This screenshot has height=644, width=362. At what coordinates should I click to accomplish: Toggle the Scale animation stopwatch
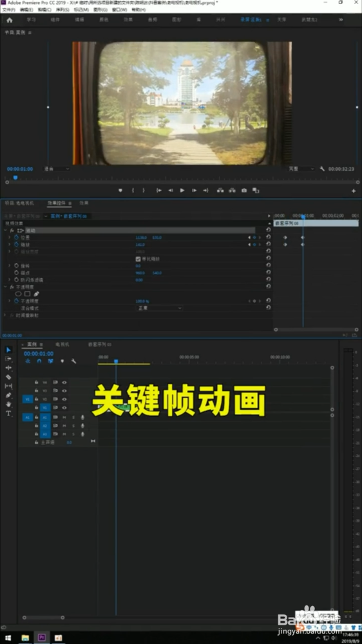(x=17, y=244)
